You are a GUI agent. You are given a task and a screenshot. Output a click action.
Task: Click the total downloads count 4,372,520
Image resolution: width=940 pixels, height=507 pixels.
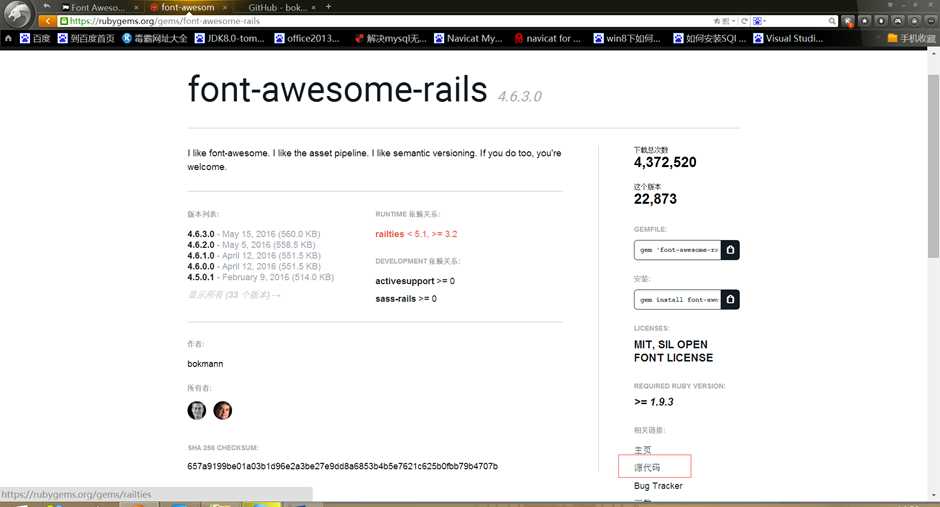665,162
